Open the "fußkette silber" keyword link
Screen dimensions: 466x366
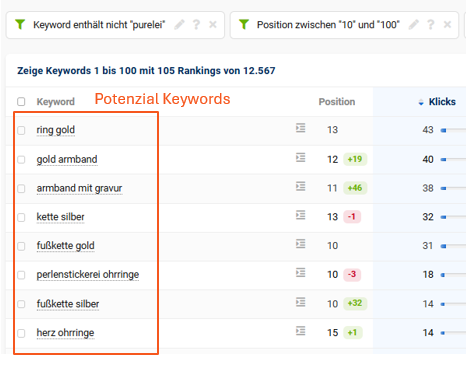tap(68, 304)
